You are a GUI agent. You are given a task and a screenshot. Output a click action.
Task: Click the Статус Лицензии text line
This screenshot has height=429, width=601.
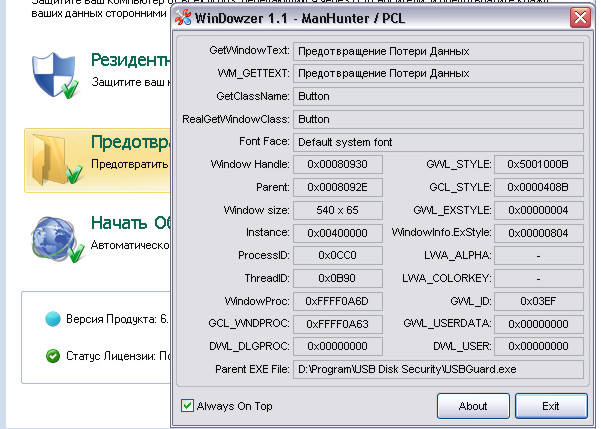coord(118,356)
